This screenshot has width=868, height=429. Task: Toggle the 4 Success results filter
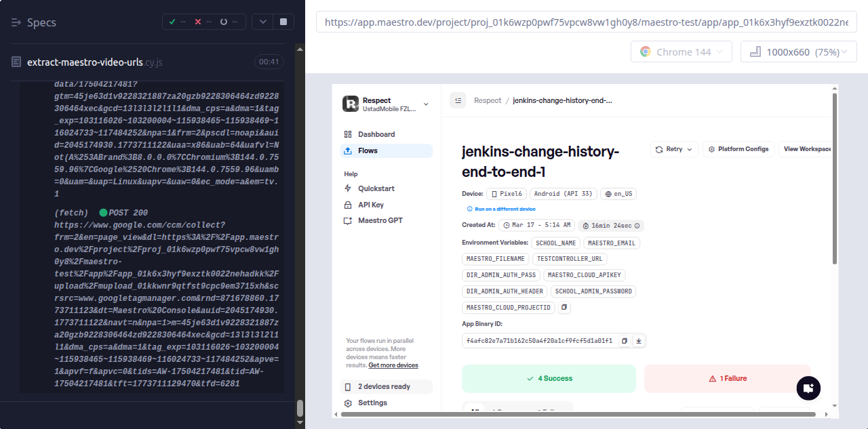(x=549, y=378)
